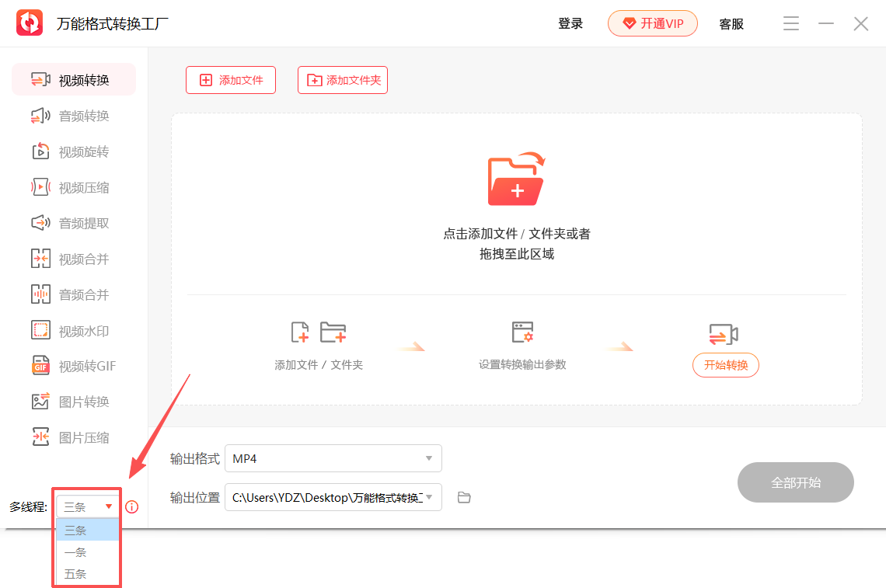Expand the 输出格式 MP4 dropdown

[428, 458]
